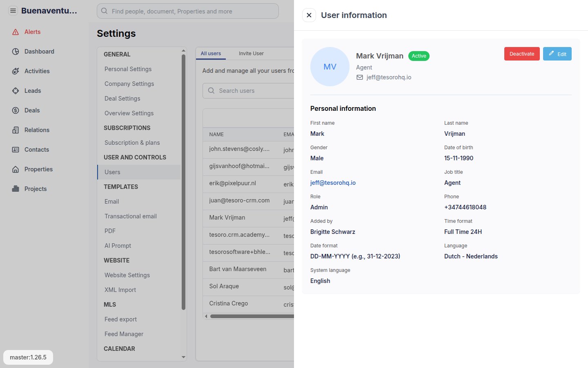Open Website Settings
Screen dimensions: 588x368
tap(127, 275)
